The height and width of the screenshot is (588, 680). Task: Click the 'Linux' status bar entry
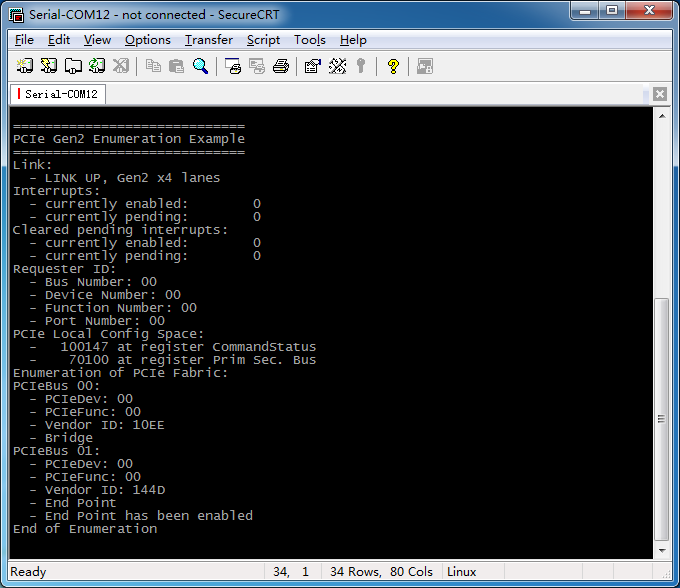[461, 572]
